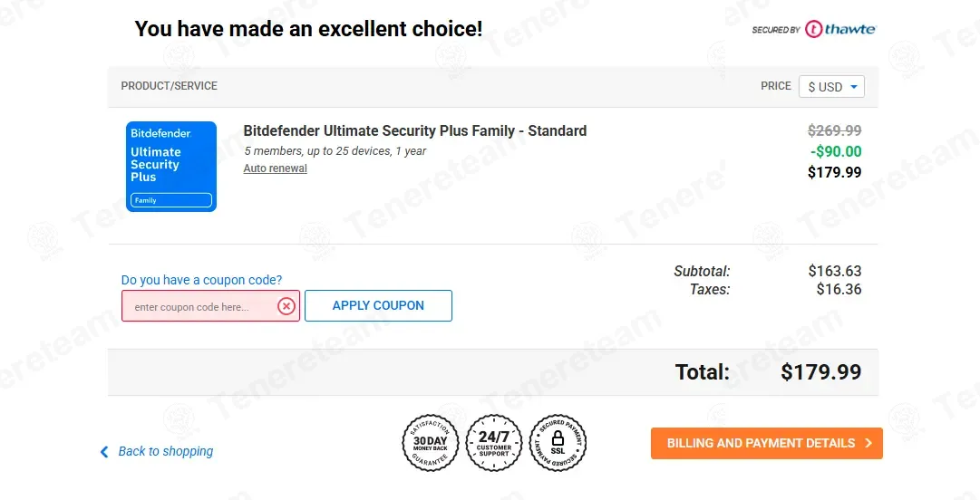Click the Bitdefender Ultimate Security Plus box image
The image size is (980, 500).
click(171, 167)
